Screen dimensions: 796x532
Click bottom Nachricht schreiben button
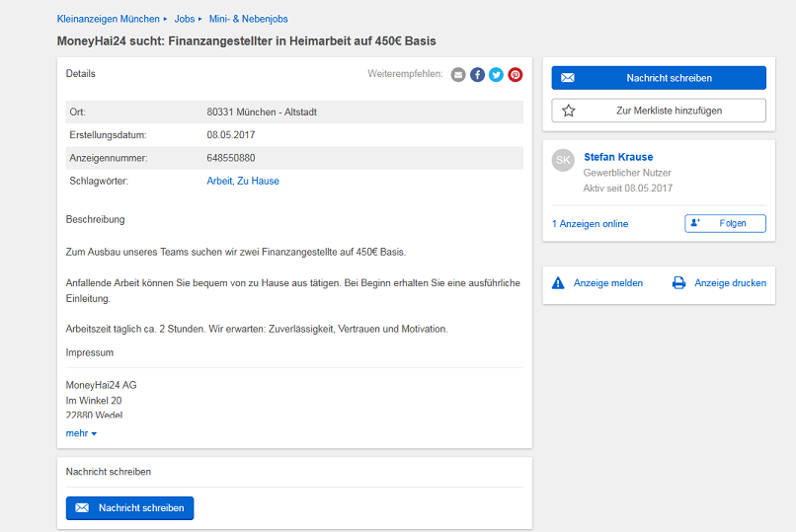coord(130,507)
